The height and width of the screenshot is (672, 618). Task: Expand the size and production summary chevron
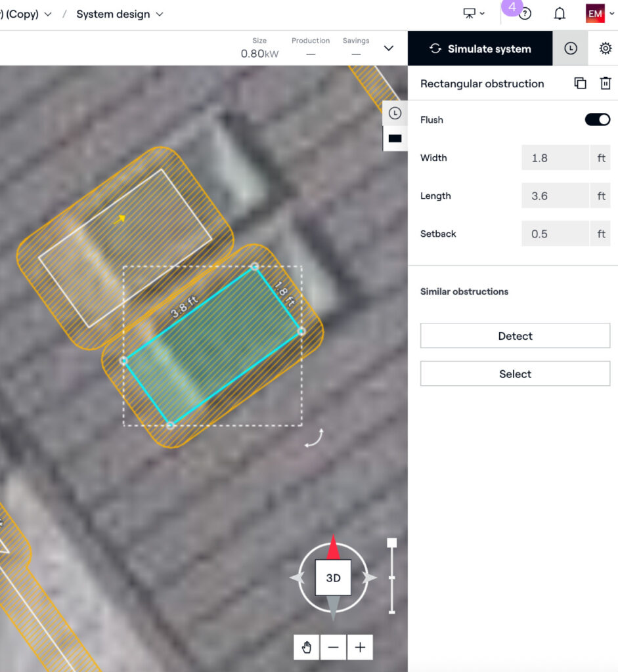tap(388, 49)
